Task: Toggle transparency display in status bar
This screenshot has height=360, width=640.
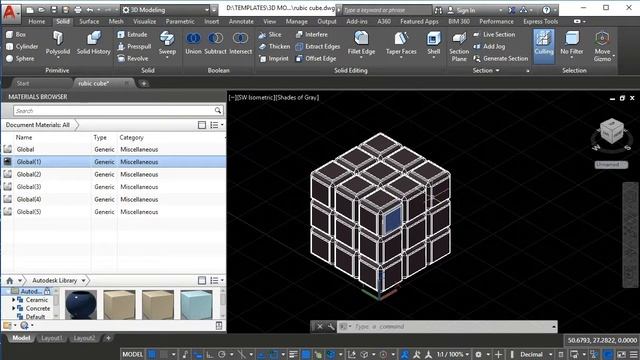Action: point(306,354)
